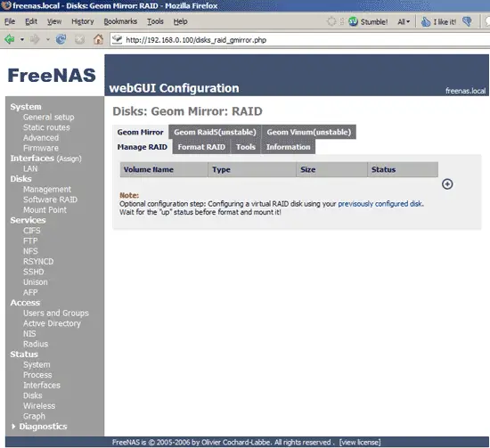Screen dimensions: 490x448
Task: Open Status Process page
Action: coord(37,375)
